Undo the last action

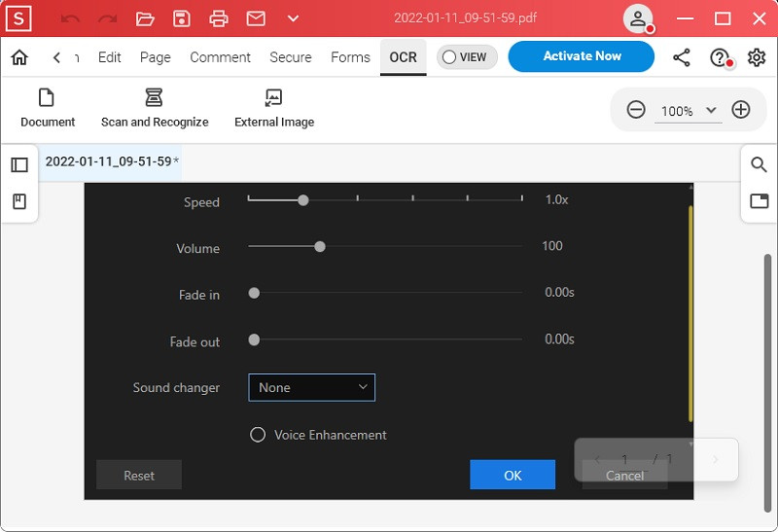(x=70, y=18)
